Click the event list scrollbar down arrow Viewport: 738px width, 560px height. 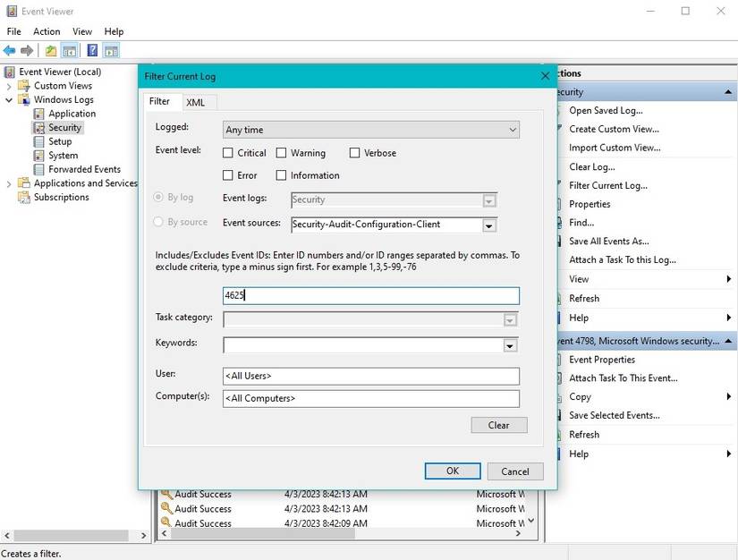pyautogui.click(x=531, y=520)
